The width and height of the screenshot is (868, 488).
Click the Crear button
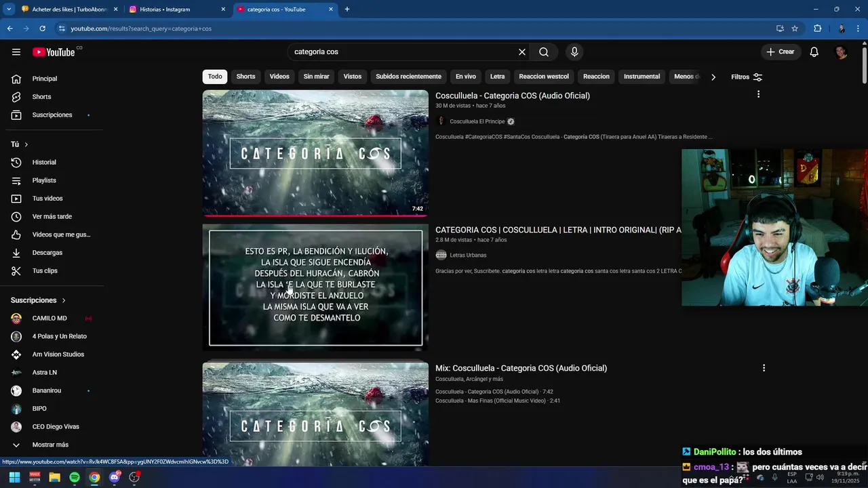pyautogui.click(x=780, y=52)
